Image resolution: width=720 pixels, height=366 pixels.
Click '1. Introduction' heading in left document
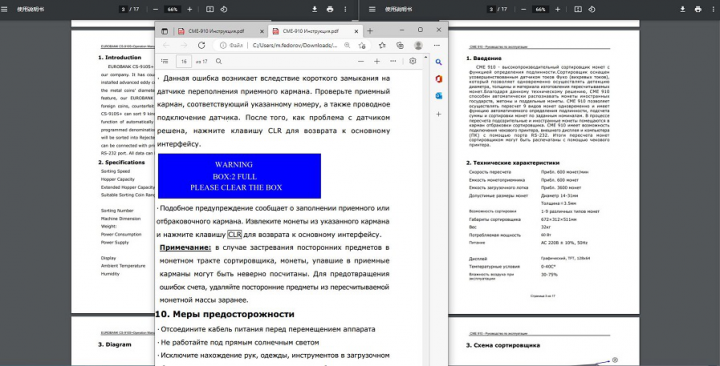point(119,57)
